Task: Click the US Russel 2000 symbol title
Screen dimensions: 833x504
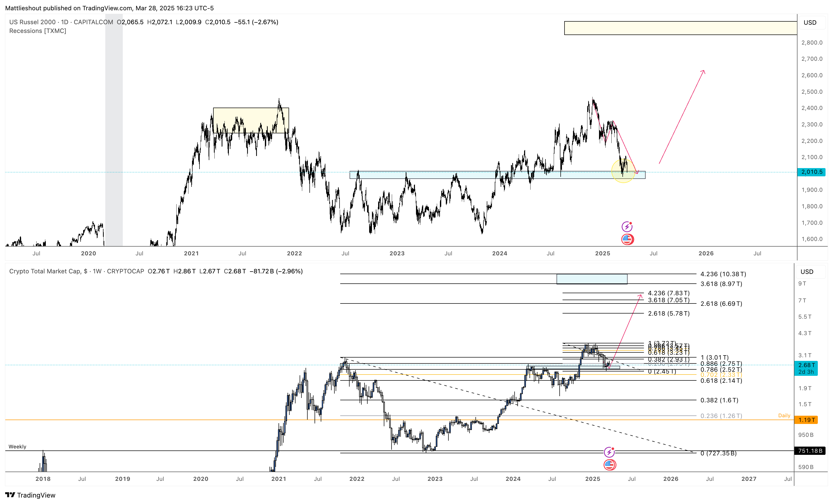Action: point(32,22)
